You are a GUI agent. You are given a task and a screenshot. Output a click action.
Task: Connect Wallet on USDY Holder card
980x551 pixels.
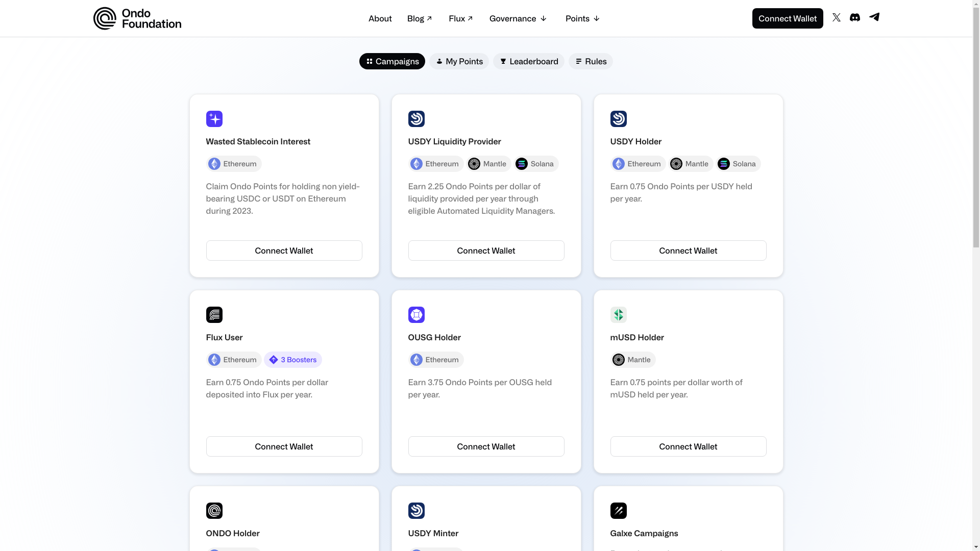[689, 251]
